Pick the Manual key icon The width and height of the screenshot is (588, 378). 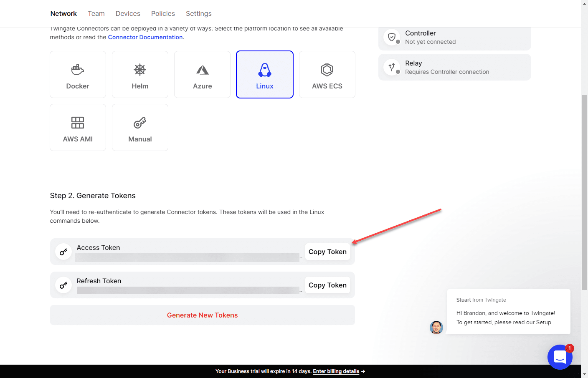[x=140, y=123]
